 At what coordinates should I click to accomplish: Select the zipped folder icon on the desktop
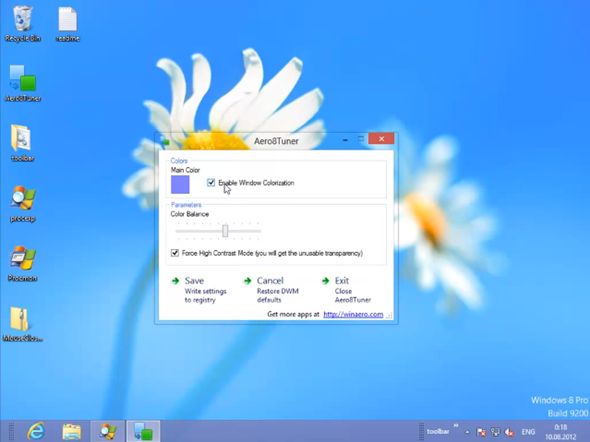(22, 324)
